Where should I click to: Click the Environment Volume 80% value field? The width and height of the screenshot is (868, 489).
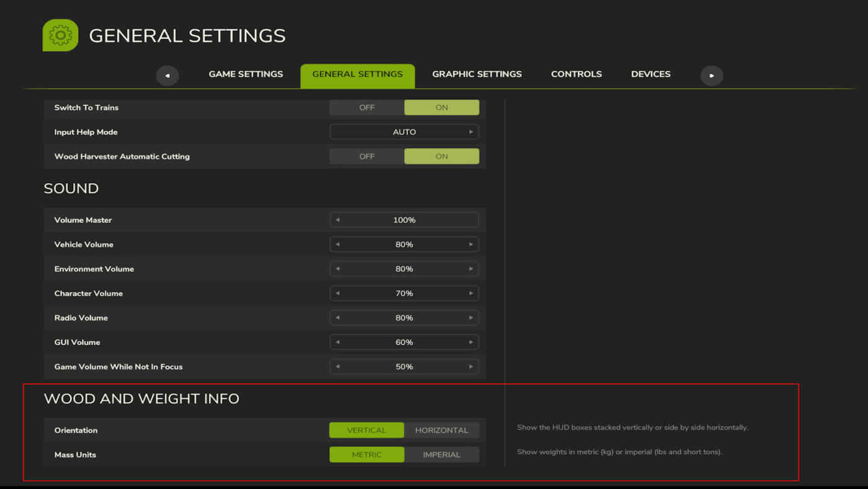404,269
